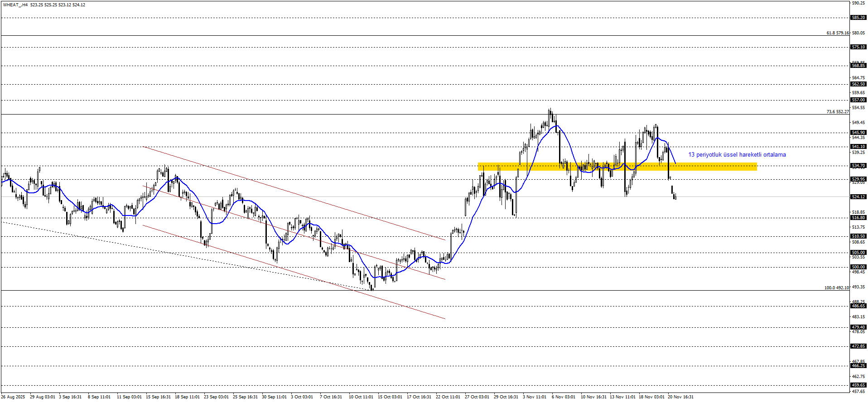Viewport: 868px width, 402px height.
Task: Select the lower red descending channel line
Action: click(x=294, y=272)
